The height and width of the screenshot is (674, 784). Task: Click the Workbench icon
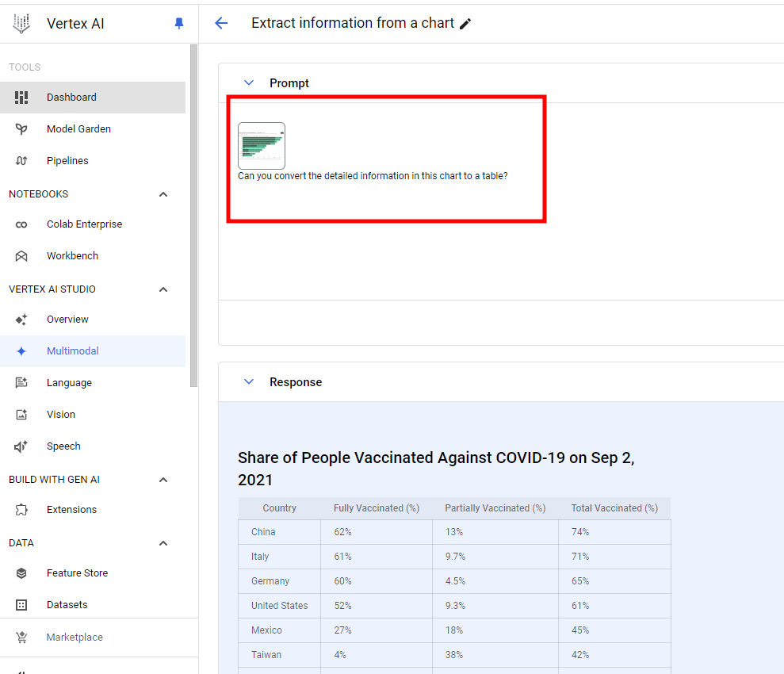(x=21, y=256)
